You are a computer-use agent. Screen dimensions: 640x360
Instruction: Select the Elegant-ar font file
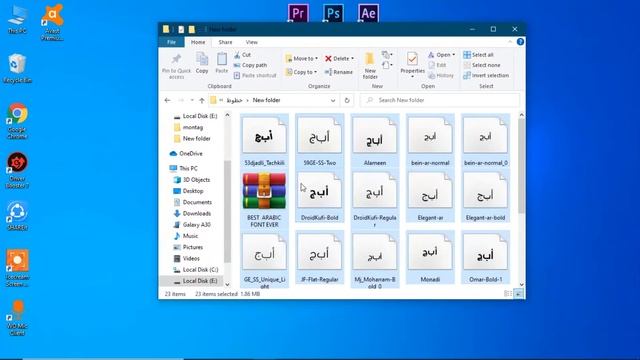430,197
